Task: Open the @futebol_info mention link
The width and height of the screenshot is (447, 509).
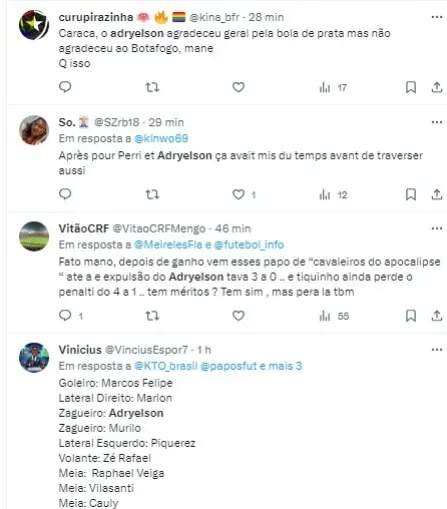Action: 249,245
